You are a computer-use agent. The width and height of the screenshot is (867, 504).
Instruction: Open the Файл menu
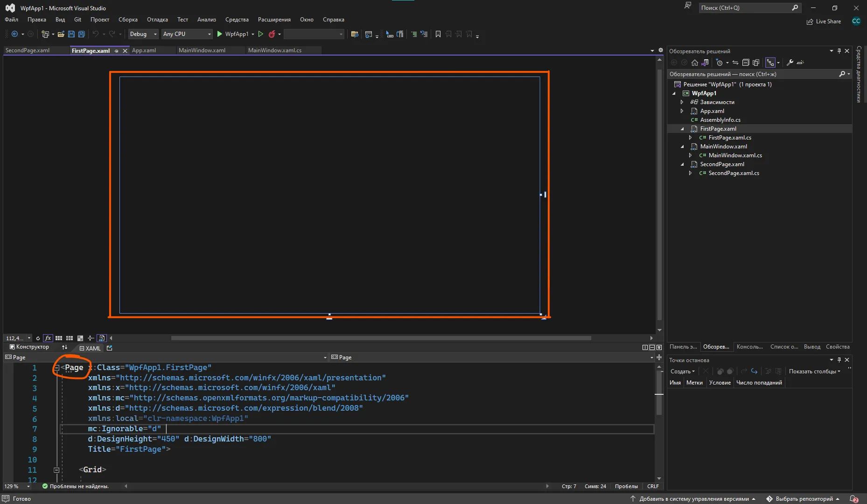(12, 20)
